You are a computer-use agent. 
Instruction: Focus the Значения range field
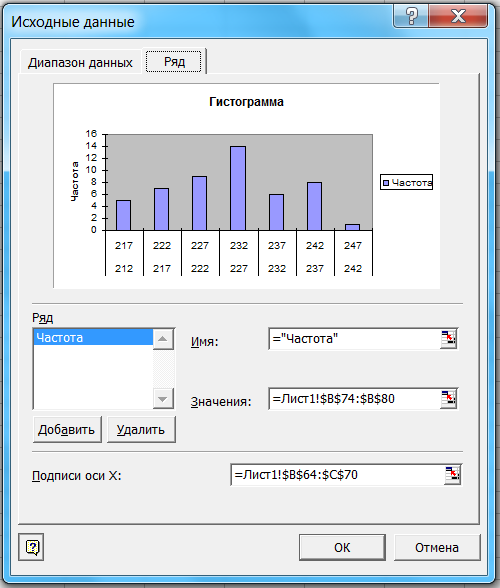(354, 399)
